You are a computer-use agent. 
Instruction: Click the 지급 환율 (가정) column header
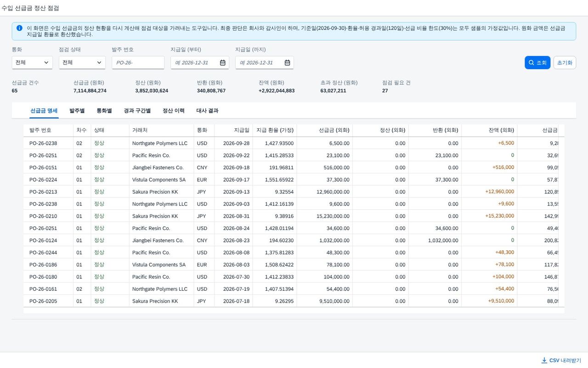(x=275, y=130)
